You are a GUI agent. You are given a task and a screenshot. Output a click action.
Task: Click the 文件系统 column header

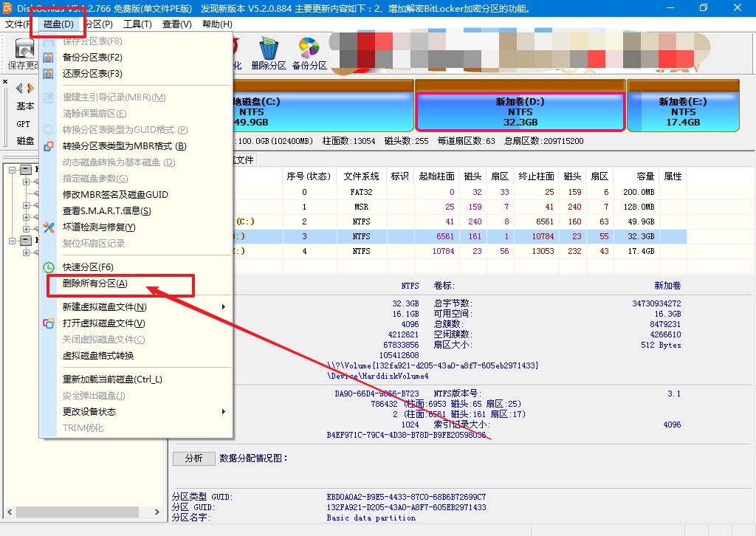point(361,176)
